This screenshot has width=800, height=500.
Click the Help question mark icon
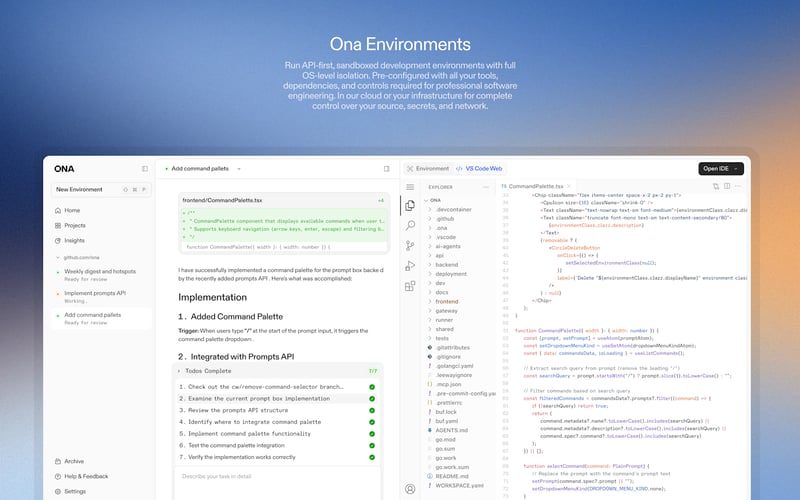point(58,477)
